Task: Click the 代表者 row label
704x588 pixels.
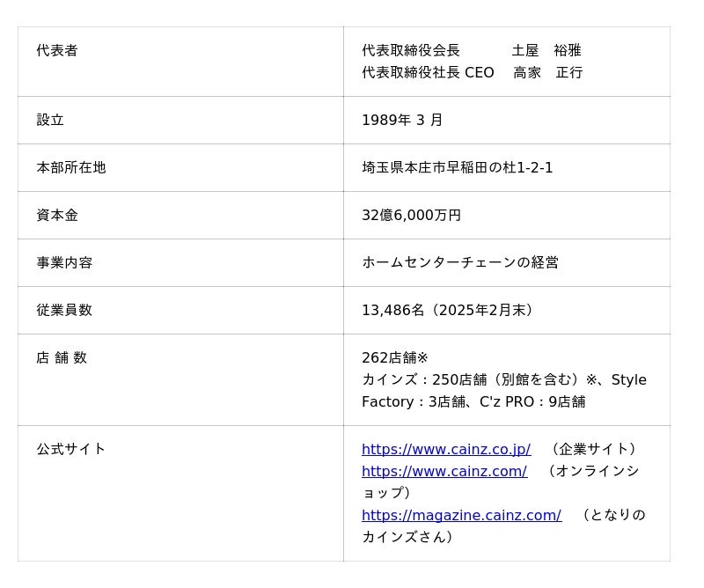Action: pyautogui.click(x=57, y=50)
